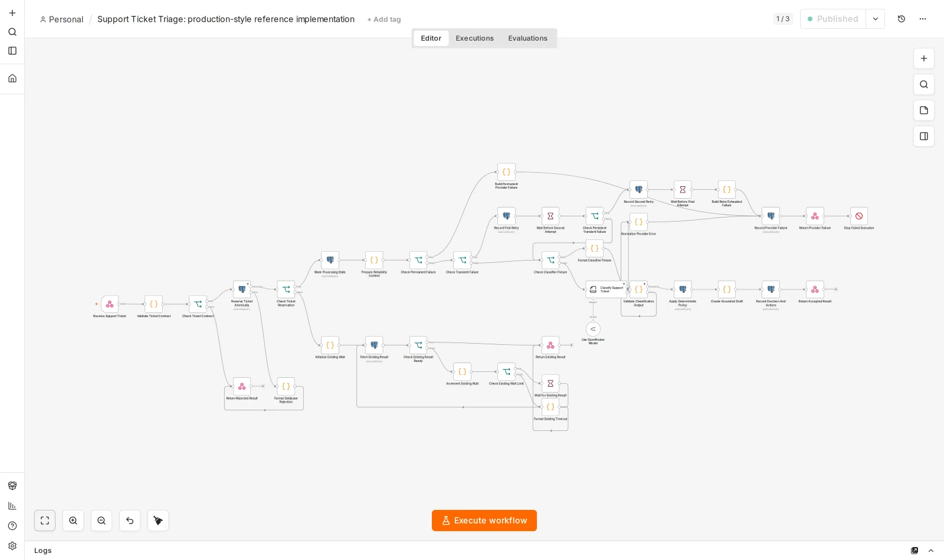The height and width of the screenshot is (560, 944).
Task: Open node search on the canvas
Action: (x=924, y=84)
